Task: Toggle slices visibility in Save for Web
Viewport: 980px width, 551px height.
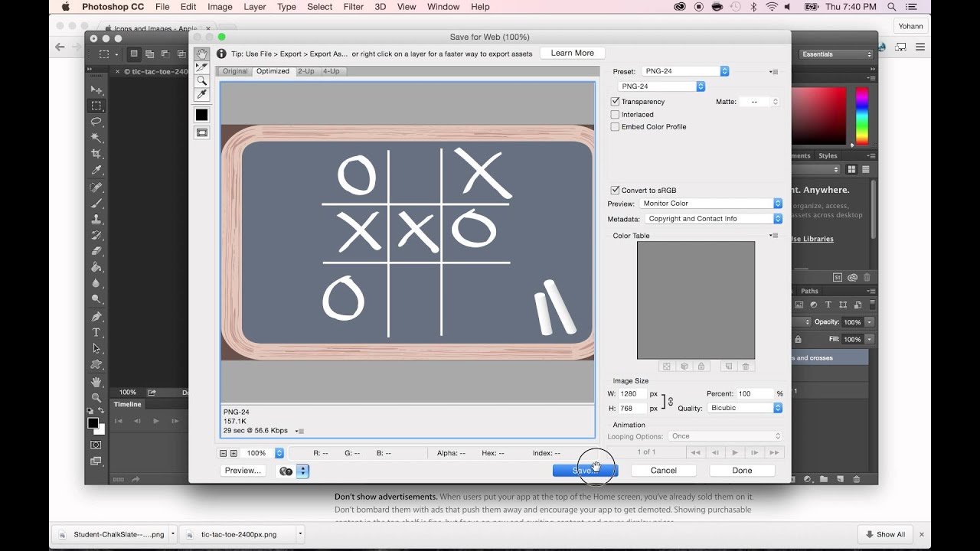Action: coord(201,132)
